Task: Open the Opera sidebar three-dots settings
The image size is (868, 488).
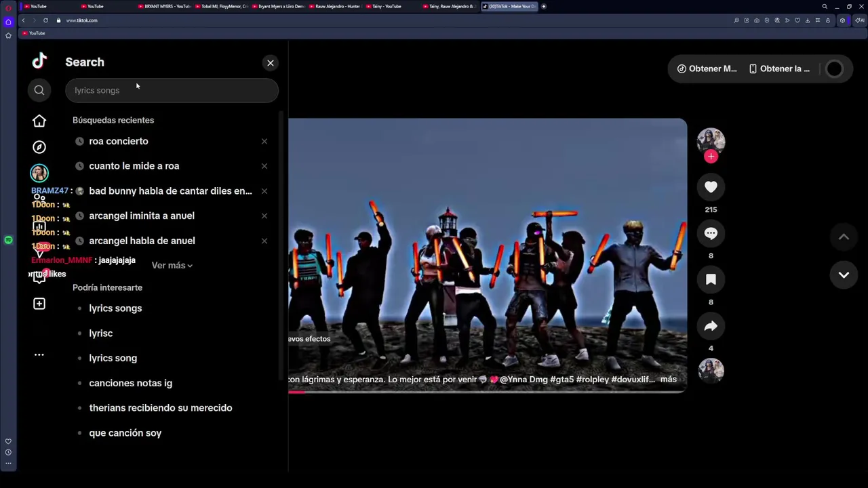Action: point(8,464)
